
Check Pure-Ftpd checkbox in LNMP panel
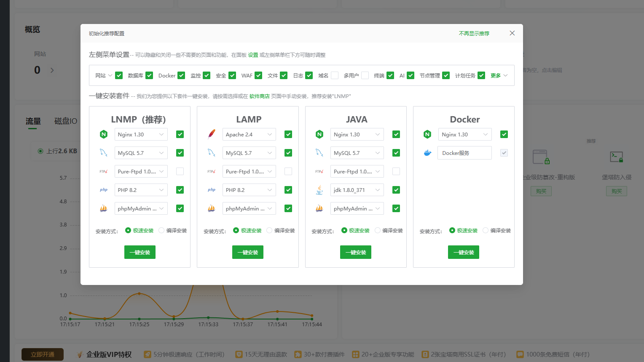(x=180, y=171)
